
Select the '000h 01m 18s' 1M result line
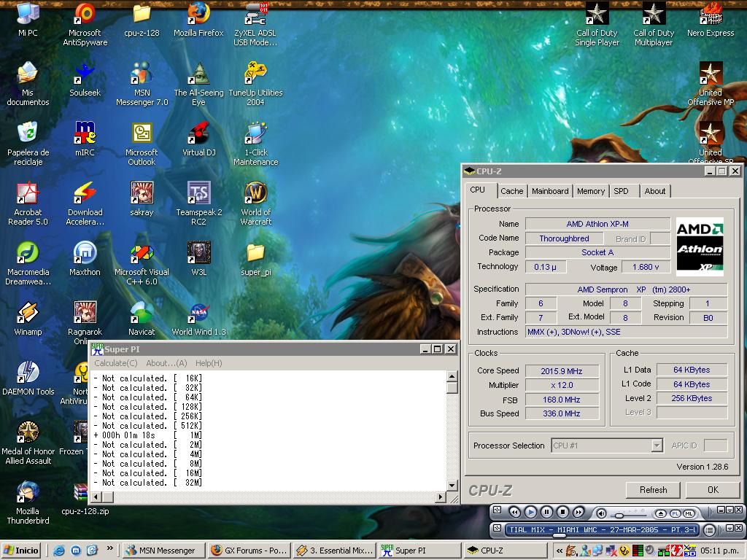pos(147,435)
